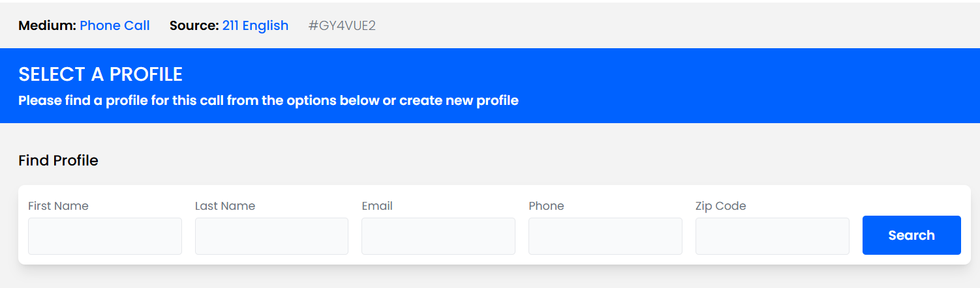The image size is (980, 288).
Task: Click the Last Name label text
Action: (225, 206)
